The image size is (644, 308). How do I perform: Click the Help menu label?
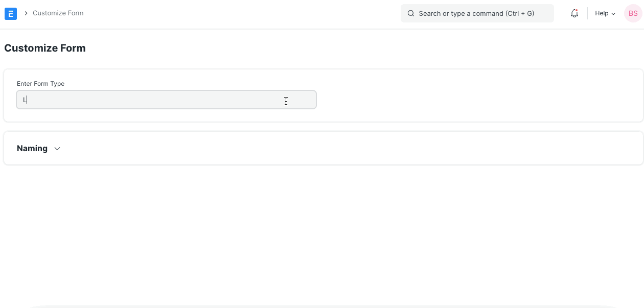tap(601, 13)
